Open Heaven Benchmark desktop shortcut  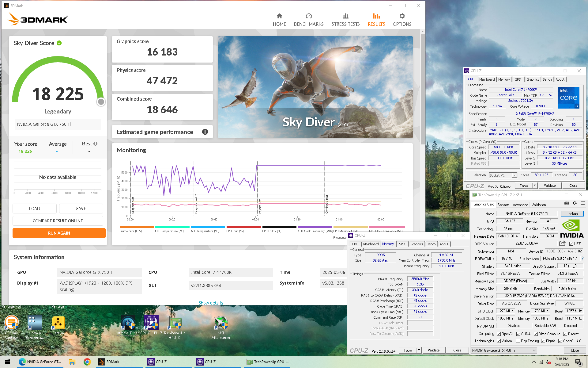click(35, 327)
